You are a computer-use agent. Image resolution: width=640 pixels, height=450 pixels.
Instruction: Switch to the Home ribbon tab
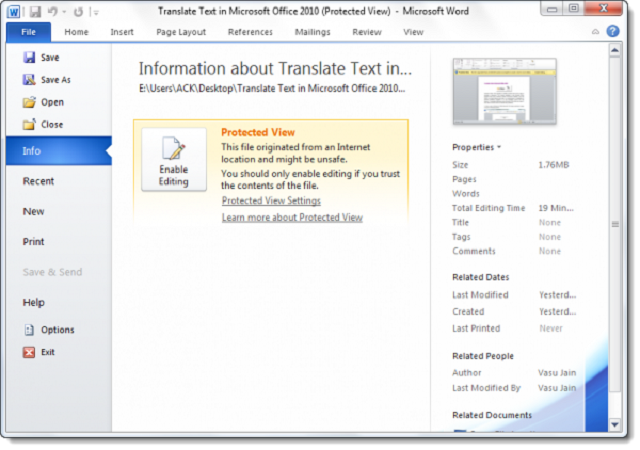pyautogui.click(x=76, y=32)
